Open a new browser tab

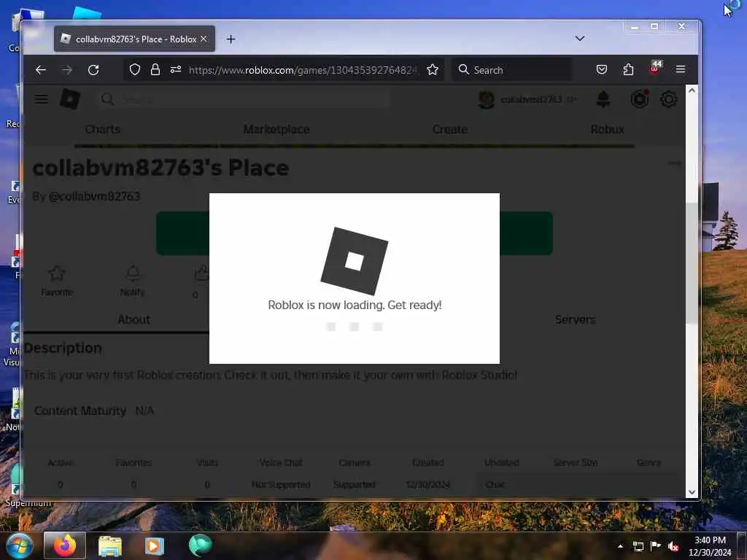[231, 39]
